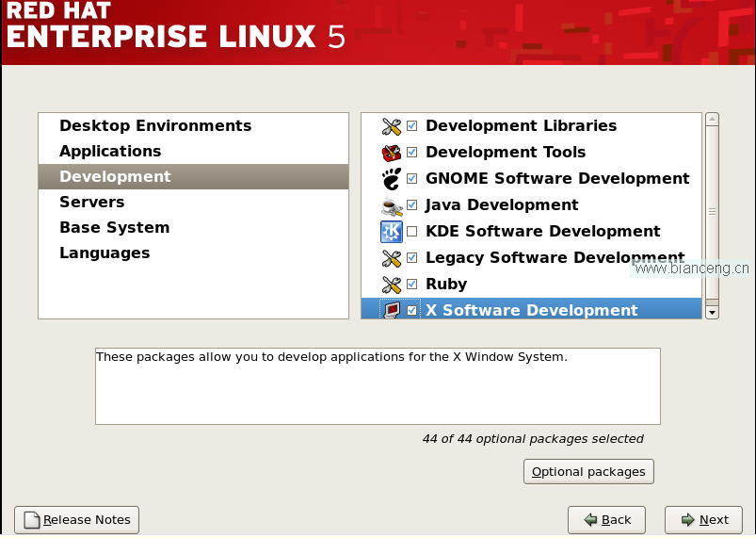Select the 'Legacy Software Development' row text
Screen dimensions: 756x538
click(x=555, y=257)
